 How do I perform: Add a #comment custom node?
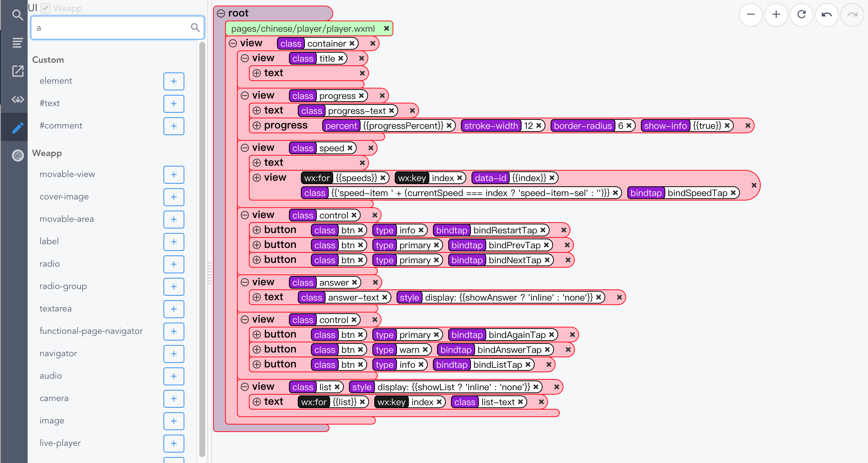(x=174, y=126)
